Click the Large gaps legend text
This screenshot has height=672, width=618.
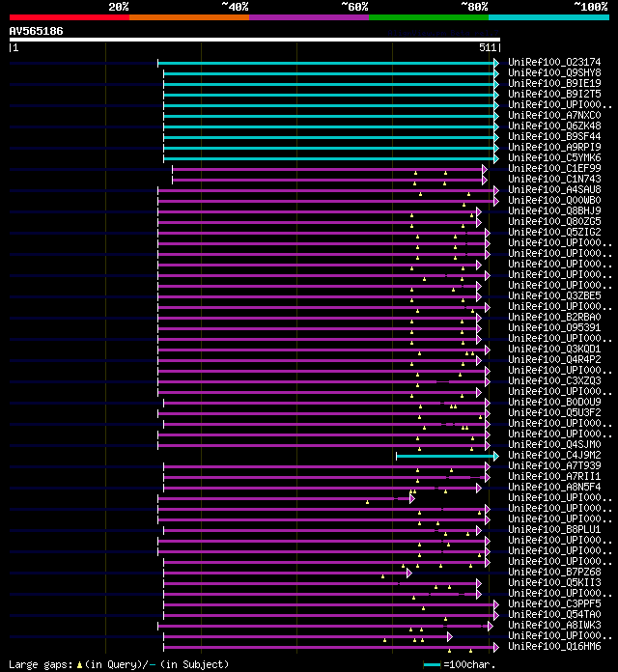[119, 664]
